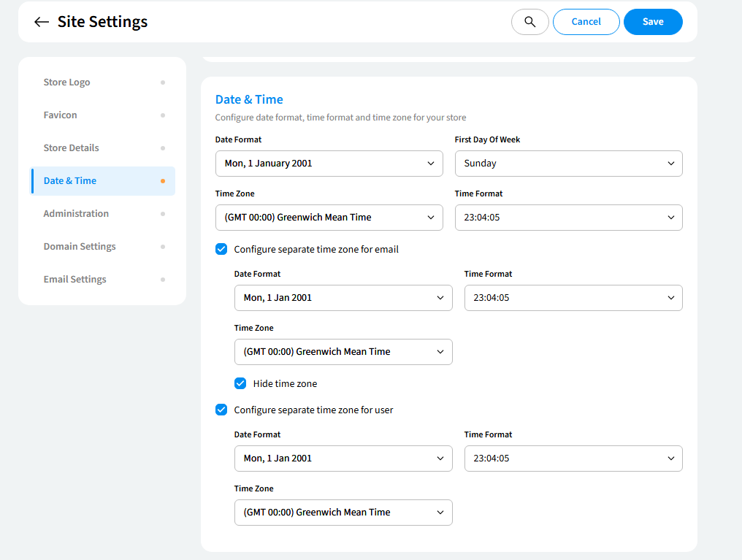The height and width of the screenshot is (560, 742).
Task: Click the chevron on the main Time Format field
Action: [x=670, y=218]
